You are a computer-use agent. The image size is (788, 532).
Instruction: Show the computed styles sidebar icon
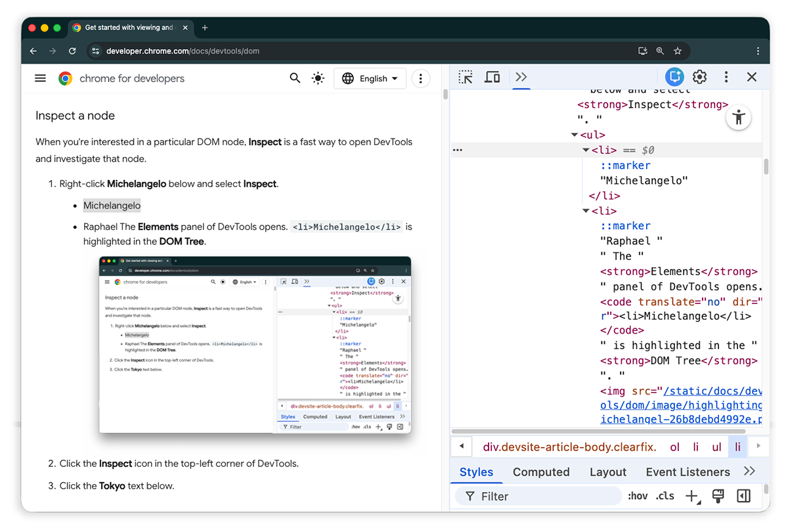tap(743, 497)
